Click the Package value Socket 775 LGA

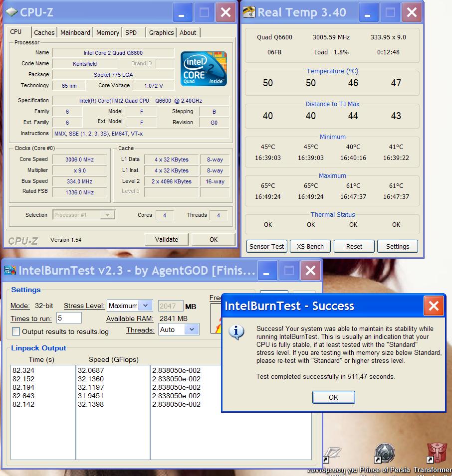click(113, 75)
